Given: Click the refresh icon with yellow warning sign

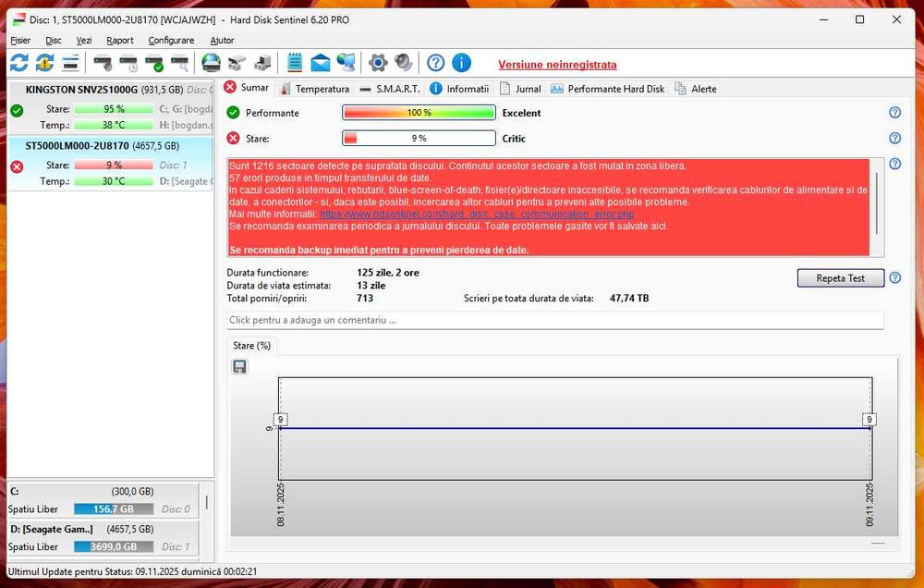Looking at the screenshot, I should [x=44, y=63].
